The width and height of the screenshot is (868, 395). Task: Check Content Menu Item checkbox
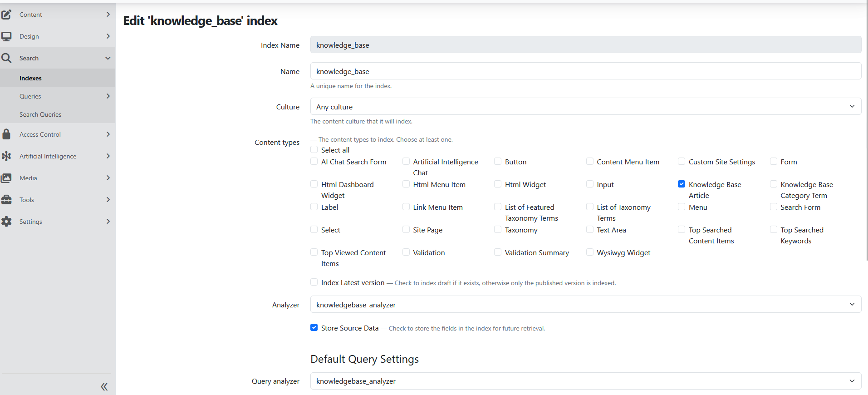point(590,161)
